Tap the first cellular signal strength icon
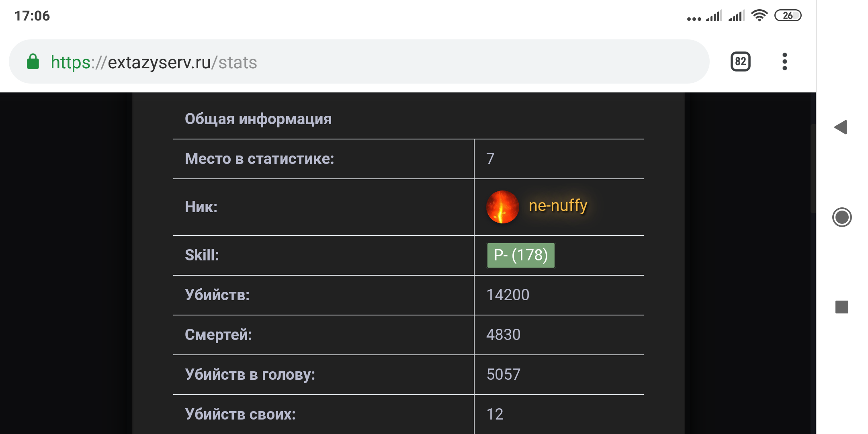The image size is (868, 434). point(714,16)
